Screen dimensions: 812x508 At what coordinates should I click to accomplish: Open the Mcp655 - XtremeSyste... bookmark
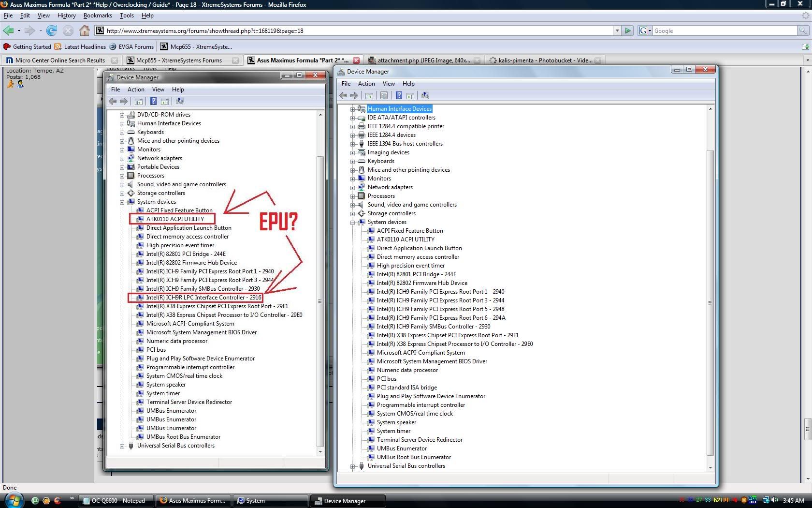click(196, 47)
